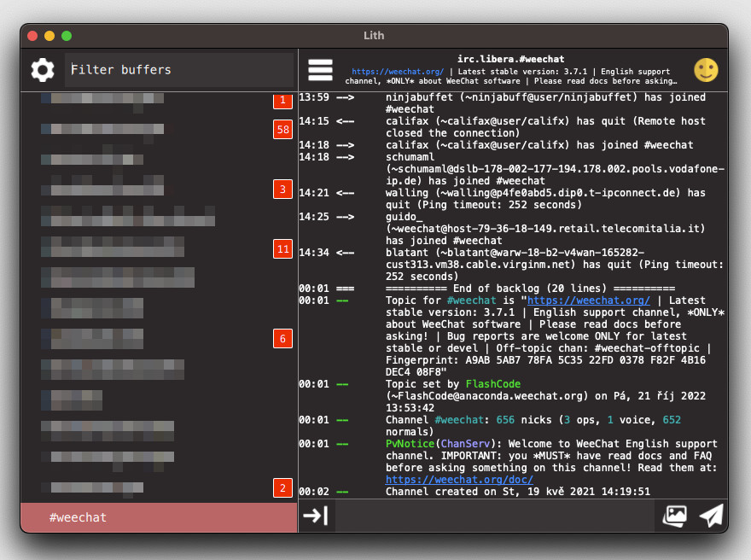Toggle the buffer list hamburger menu icon

320,70
